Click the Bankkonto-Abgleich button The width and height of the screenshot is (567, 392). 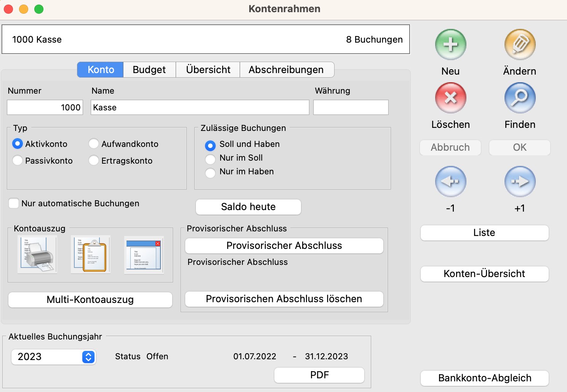(484, 378)
